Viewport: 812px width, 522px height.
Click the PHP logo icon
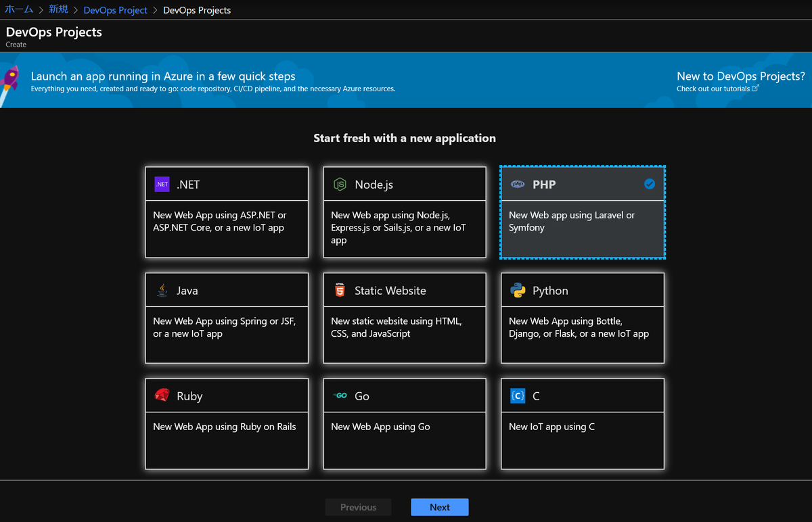pos(518,184)
